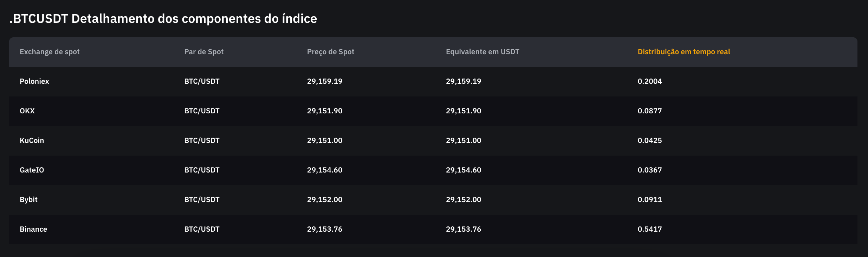Click GateIO's USDT equivalent value 29,154.60
Viewport: 868px width, 257px height.
[x=463, y=170]
